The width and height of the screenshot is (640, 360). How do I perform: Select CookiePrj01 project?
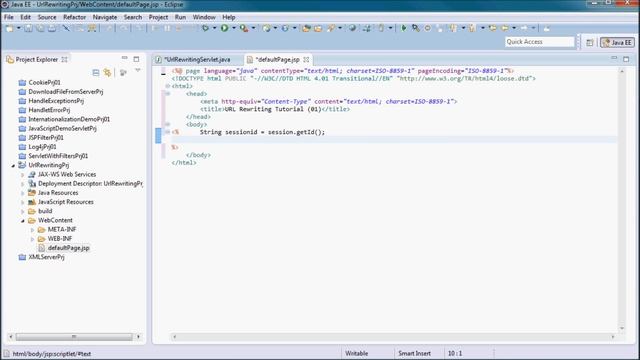(x=44, y=82)
